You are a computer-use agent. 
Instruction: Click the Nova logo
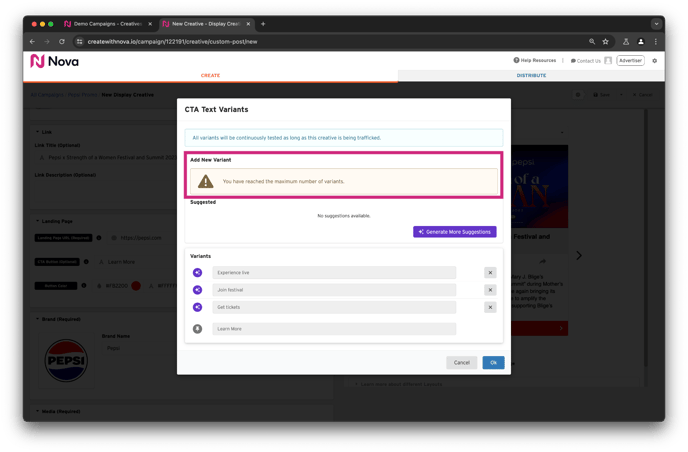[55, 61]
